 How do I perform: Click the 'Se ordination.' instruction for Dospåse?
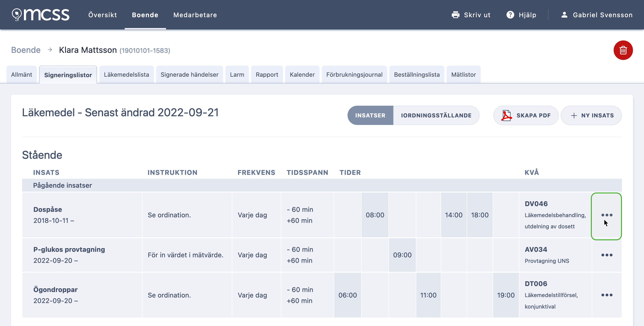pos(169,215)
